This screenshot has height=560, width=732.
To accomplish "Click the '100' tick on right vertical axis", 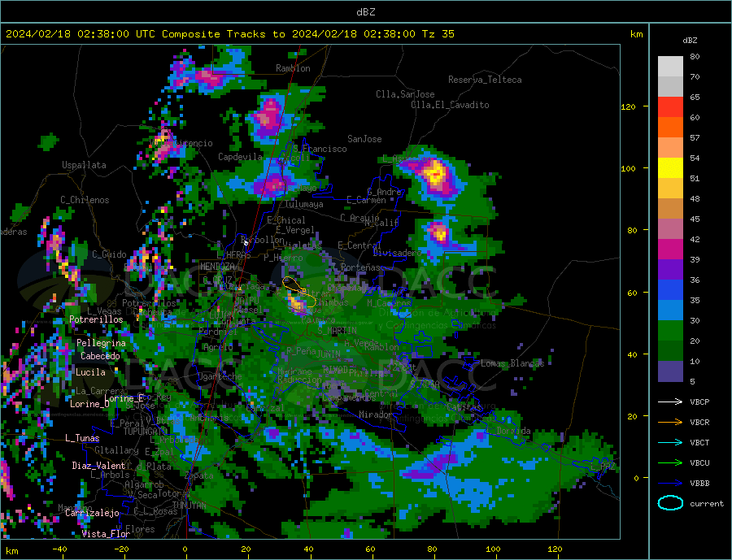I will tap(628, 168).
